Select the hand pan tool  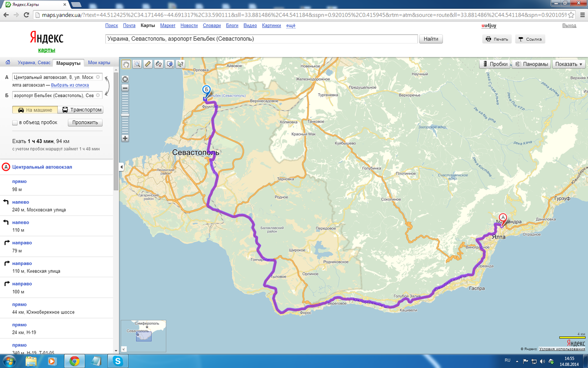[x=126, y=64]
